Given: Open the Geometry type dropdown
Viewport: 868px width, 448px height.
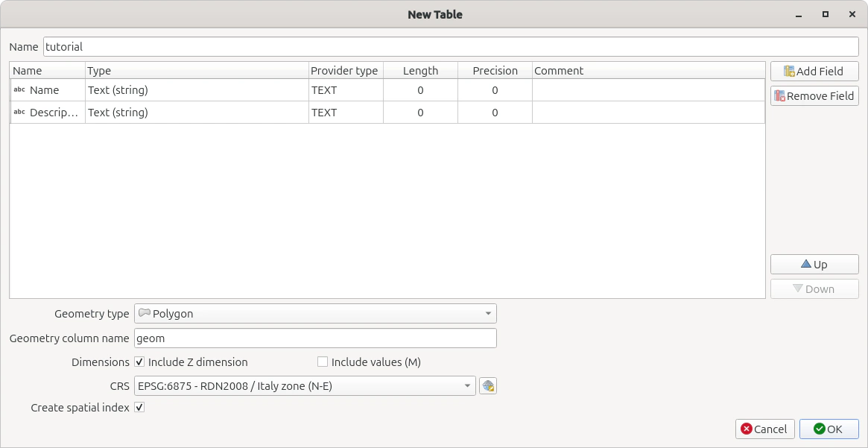Looking at the screenshot, I should [x=315, y=314].
